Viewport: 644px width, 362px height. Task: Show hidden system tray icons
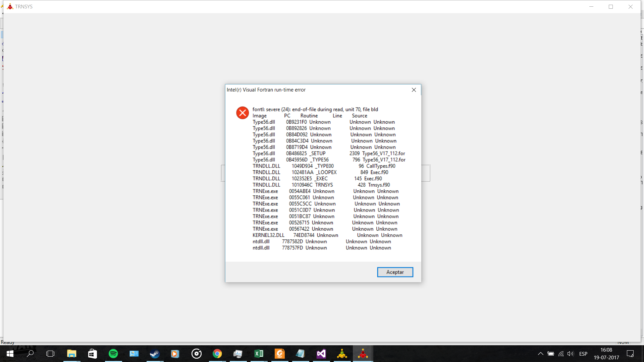541,354
